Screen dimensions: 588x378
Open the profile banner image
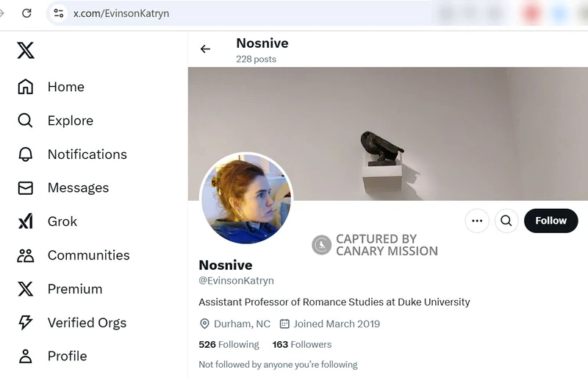tap(388, 134)
